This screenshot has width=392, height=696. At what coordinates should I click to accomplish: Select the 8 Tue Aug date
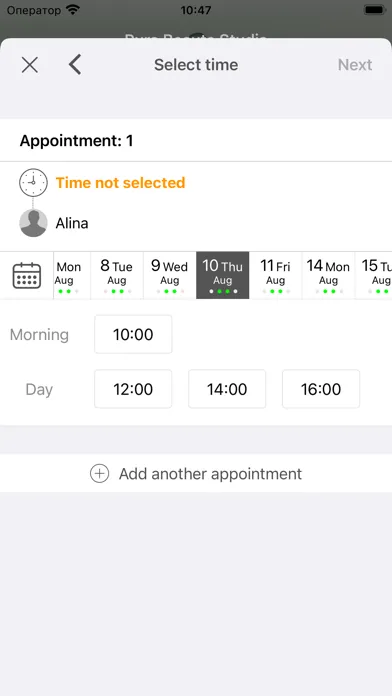(x=117, y=276)
